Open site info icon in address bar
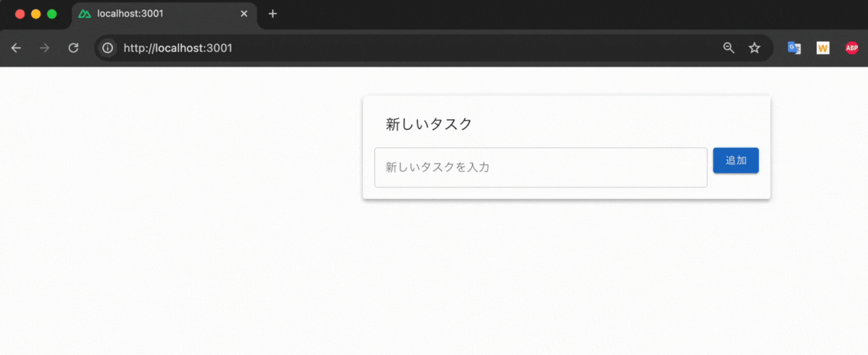 [x=108, y=48]
